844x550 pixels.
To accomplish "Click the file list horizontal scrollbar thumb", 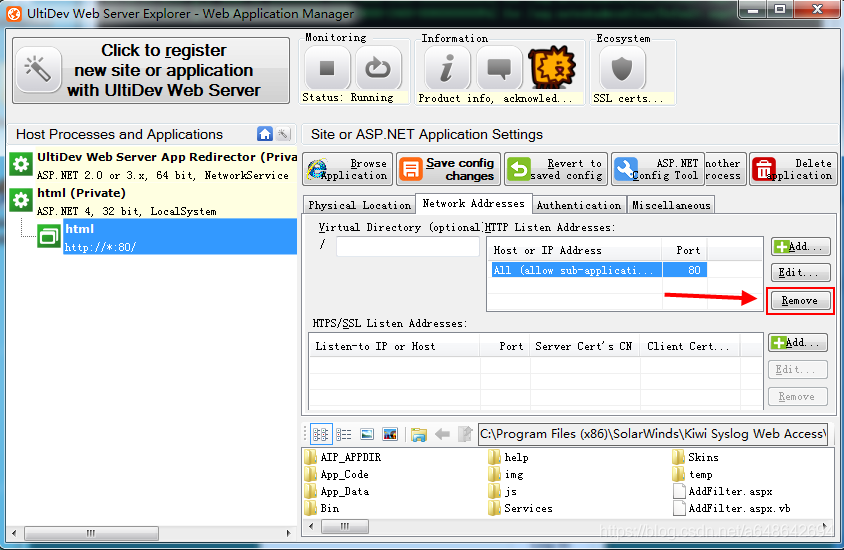I will [345, 526].
